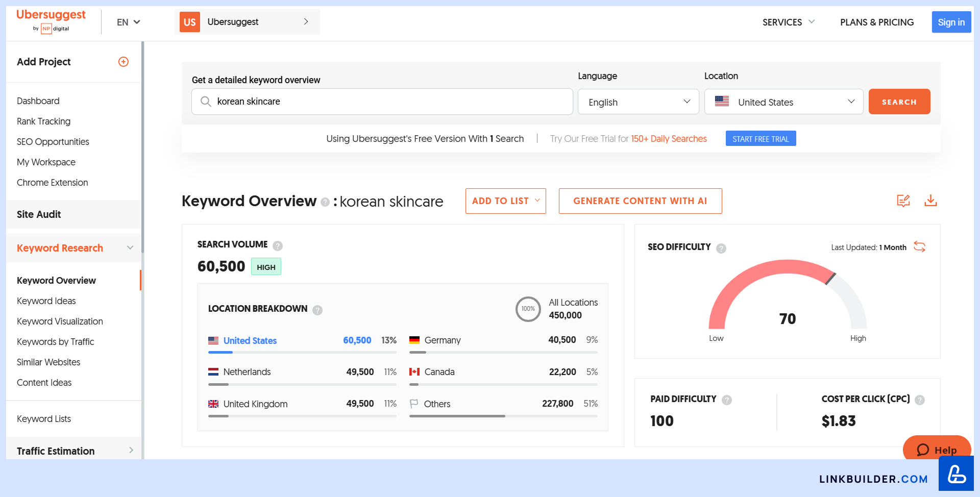Viewport: 980px width, 497px height.
Task: Open the Cost Per Click help icon
Action: tap(920, 400)
